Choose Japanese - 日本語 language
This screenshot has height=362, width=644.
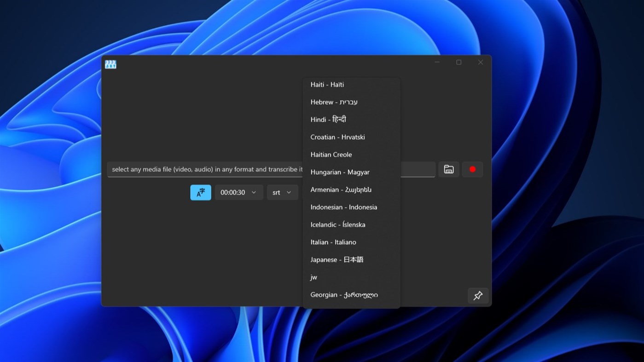point(337,259)
